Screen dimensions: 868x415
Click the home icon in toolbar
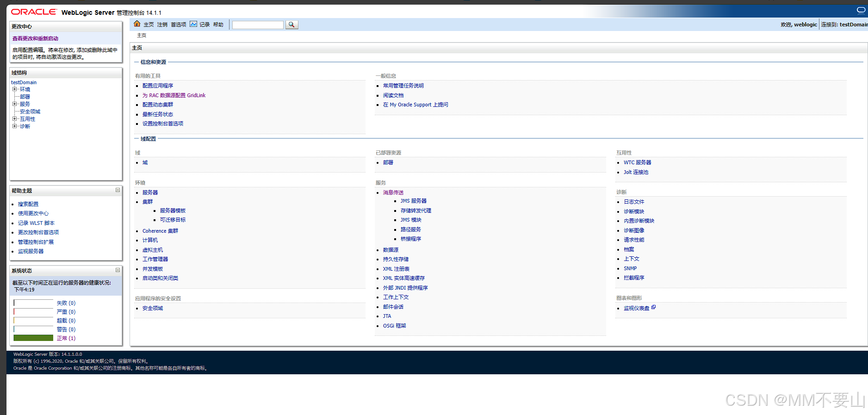point(137,24)
